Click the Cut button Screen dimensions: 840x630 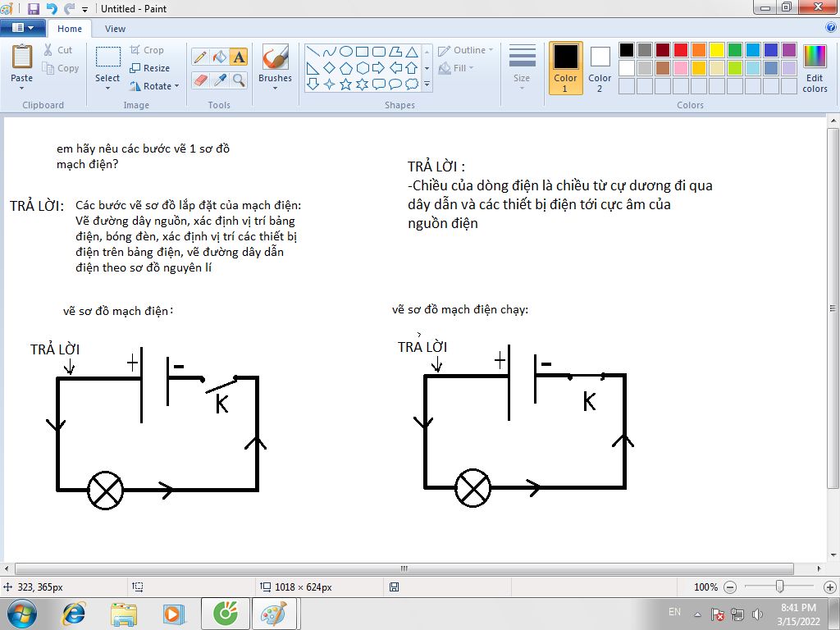(58, 50)
